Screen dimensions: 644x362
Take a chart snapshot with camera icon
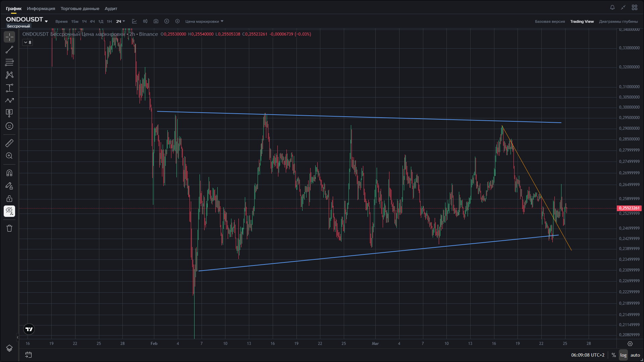156,21
